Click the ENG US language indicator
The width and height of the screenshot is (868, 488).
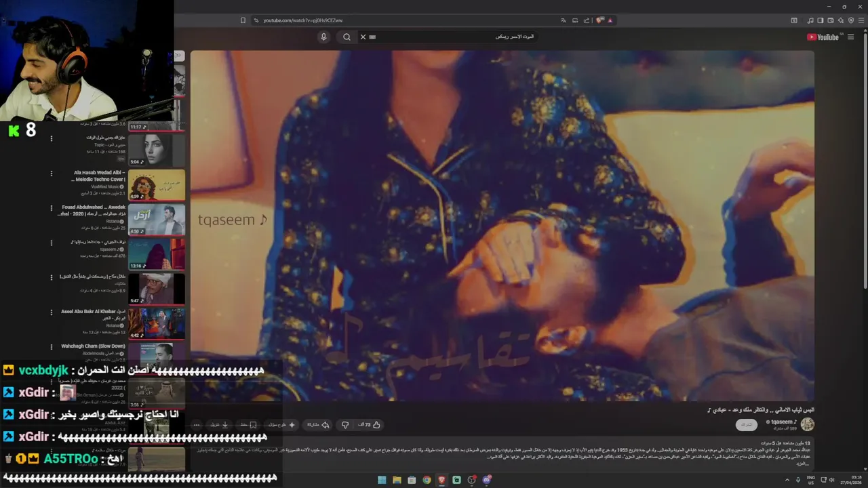811,480
